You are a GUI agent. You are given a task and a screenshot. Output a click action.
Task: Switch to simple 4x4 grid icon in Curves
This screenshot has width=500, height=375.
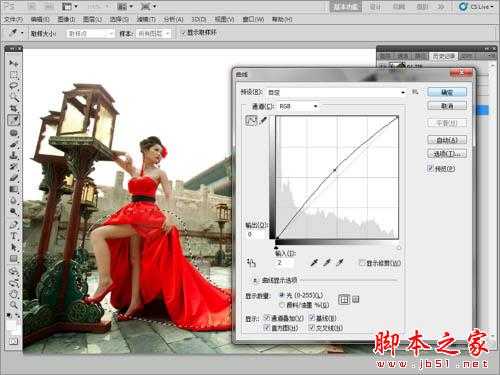(x=344, y=300)
